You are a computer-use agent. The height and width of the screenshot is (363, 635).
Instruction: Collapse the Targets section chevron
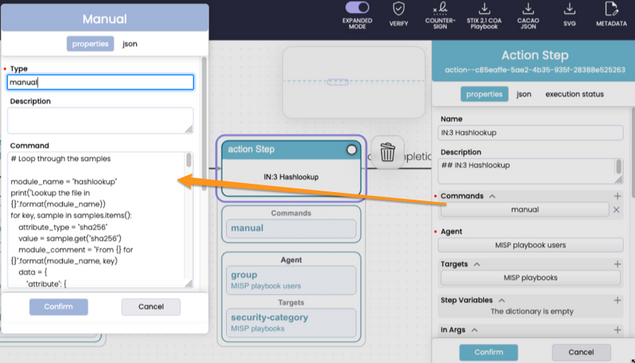(x=477, y=264)
